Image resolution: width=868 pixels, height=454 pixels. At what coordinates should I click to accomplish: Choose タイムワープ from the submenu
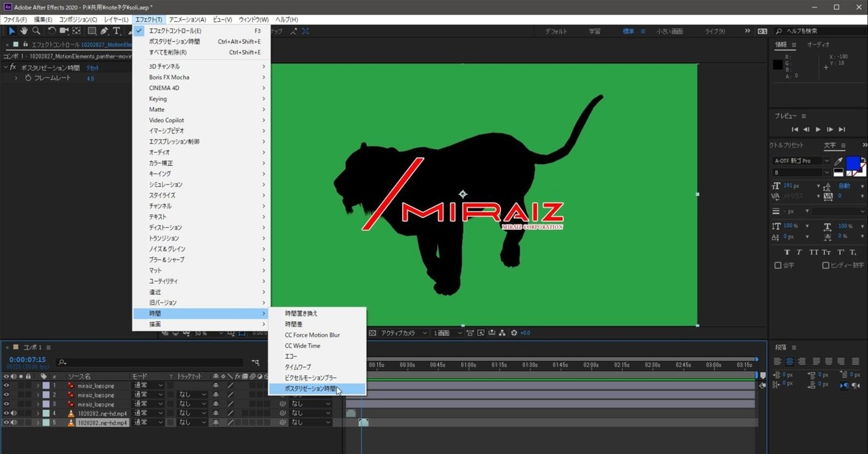point(317,367)
